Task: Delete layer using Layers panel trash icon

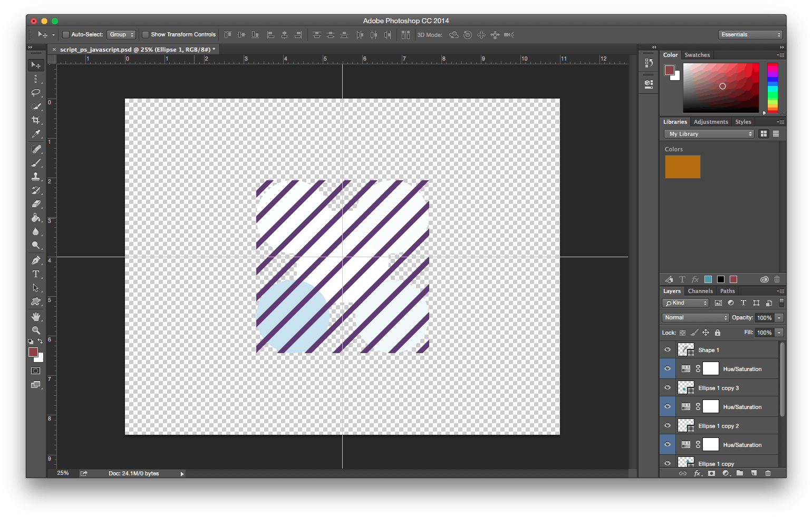Action: point(768,473)
